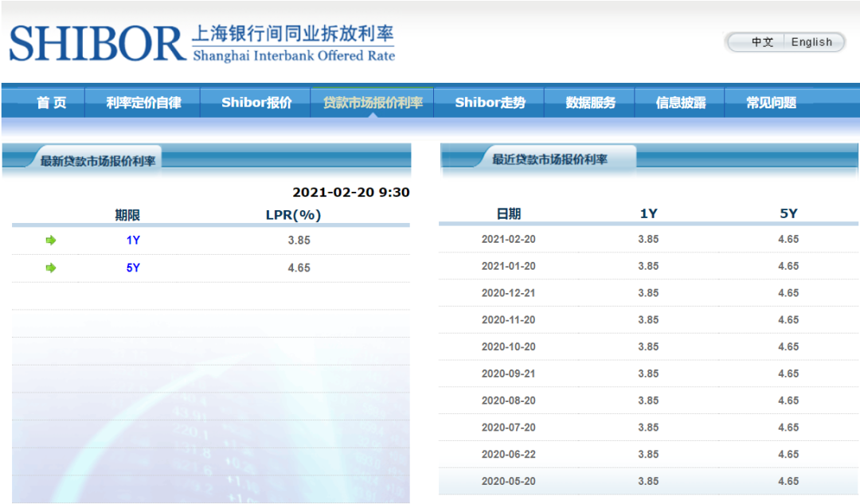
Task: Click the 1Y rate for 2021-02-20
Action: coord(648,239)
